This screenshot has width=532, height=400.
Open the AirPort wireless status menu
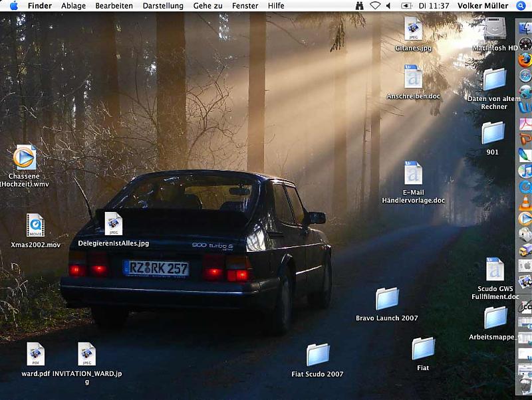tap(374, 6)
